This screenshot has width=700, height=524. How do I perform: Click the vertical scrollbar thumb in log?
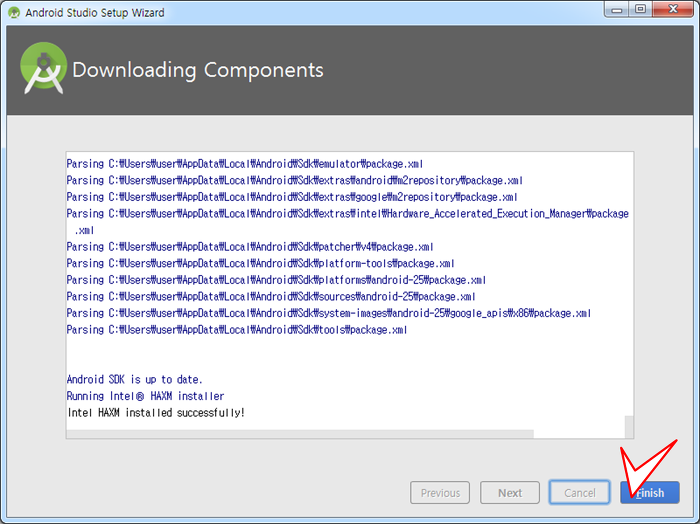629,426
